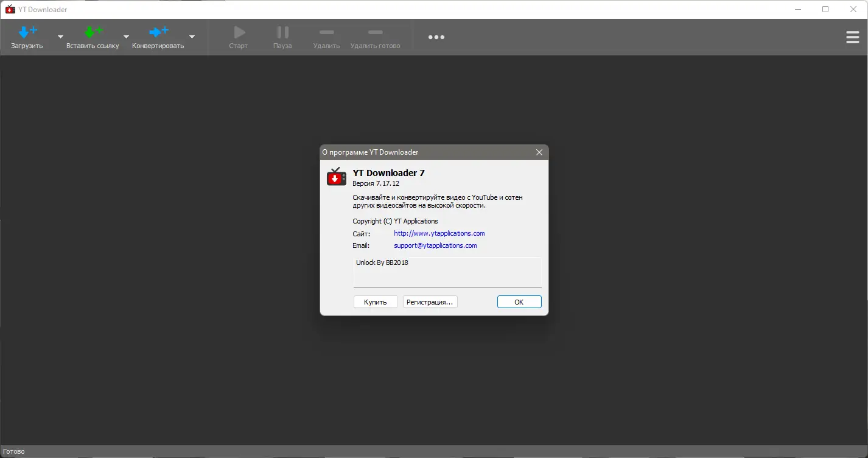Screen dimensions: 868x458
Task: Click the Старт play icon
Action: tap(239, 32)
